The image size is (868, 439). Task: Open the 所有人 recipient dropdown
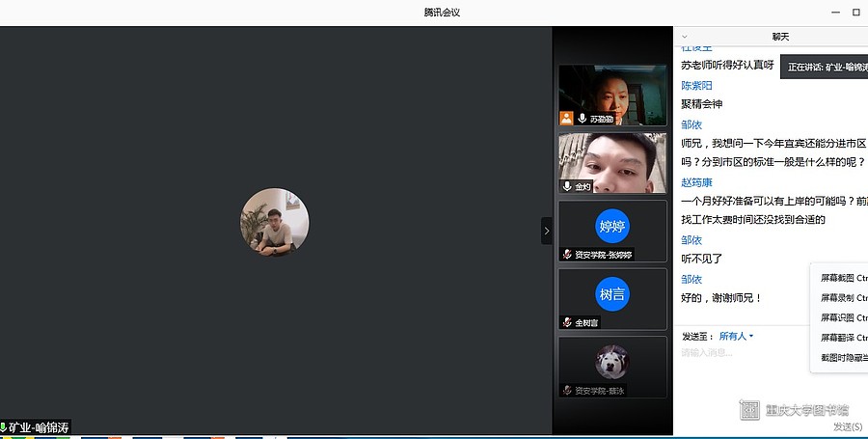736,336
